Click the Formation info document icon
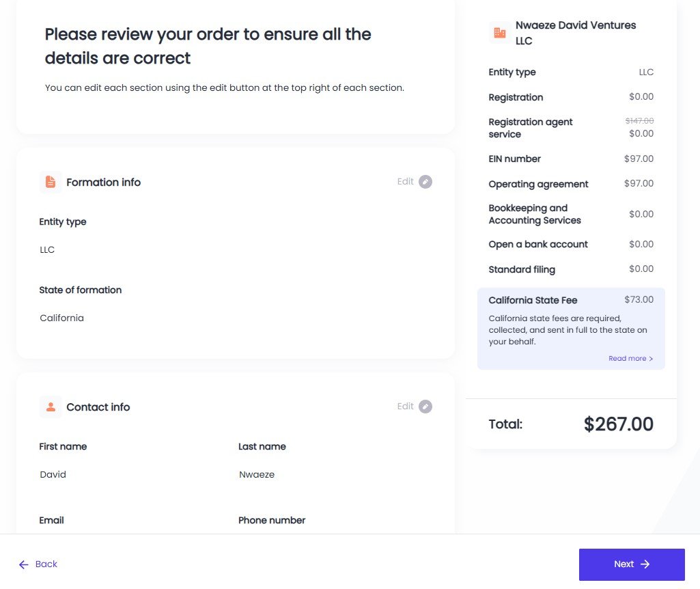700x589 pixels. 51,182
